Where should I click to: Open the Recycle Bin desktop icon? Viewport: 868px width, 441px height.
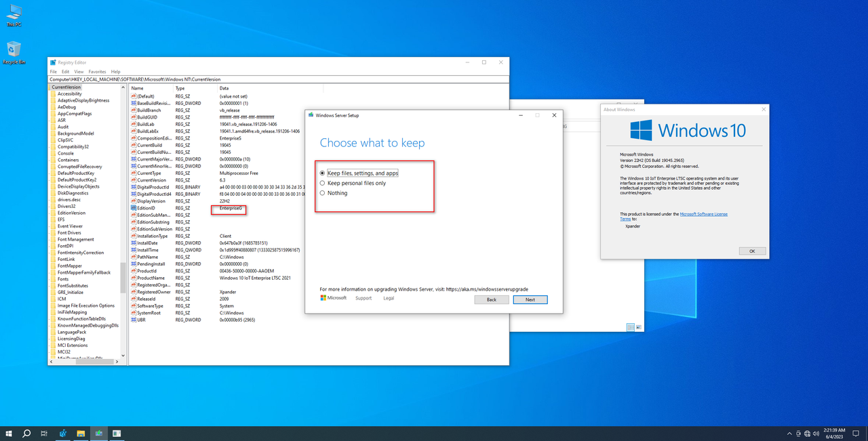pos(14,52)
